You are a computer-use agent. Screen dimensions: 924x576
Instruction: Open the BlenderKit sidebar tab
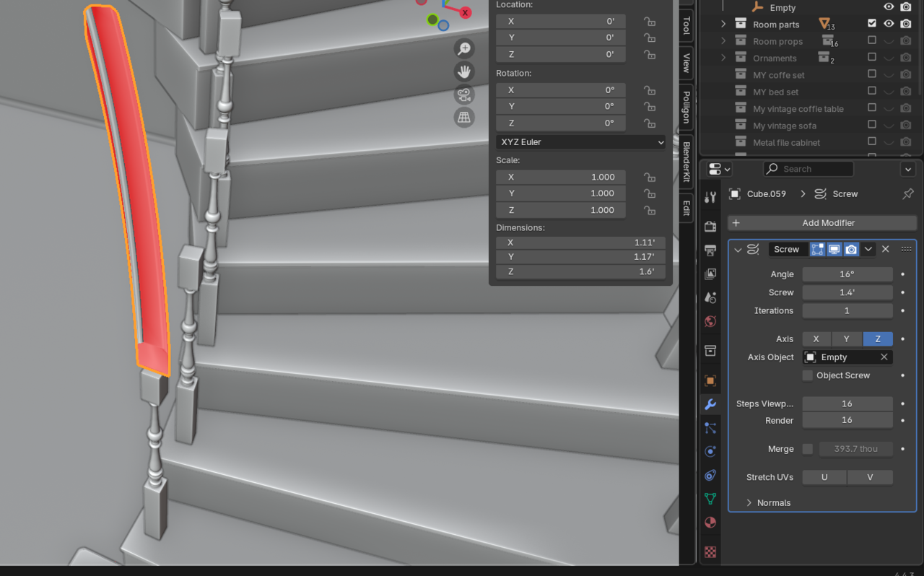point(687,162)
